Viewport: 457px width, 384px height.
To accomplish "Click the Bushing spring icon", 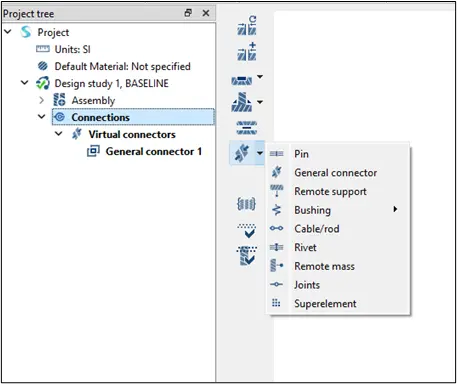I will 276,210.
